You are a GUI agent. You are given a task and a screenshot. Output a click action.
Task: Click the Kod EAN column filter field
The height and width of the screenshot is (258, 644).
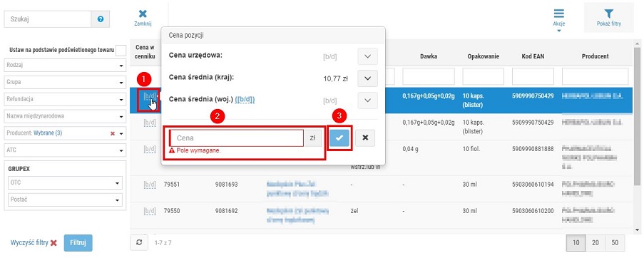click(533, 76)
